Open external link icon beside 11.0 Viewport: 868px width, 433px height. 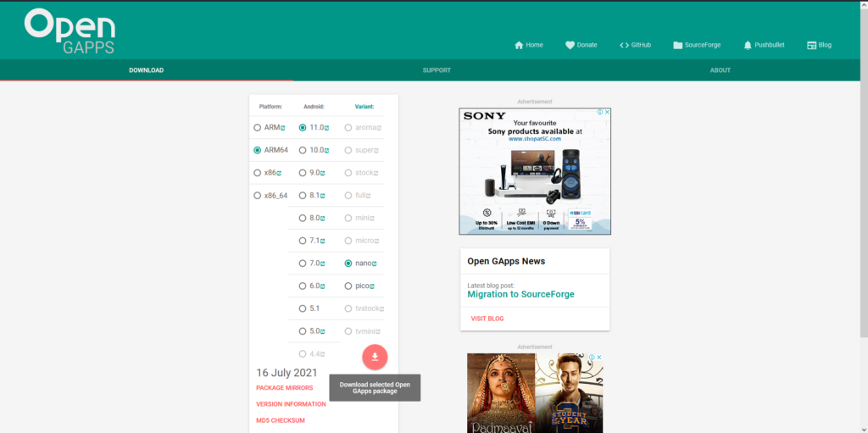click(326, 128)
